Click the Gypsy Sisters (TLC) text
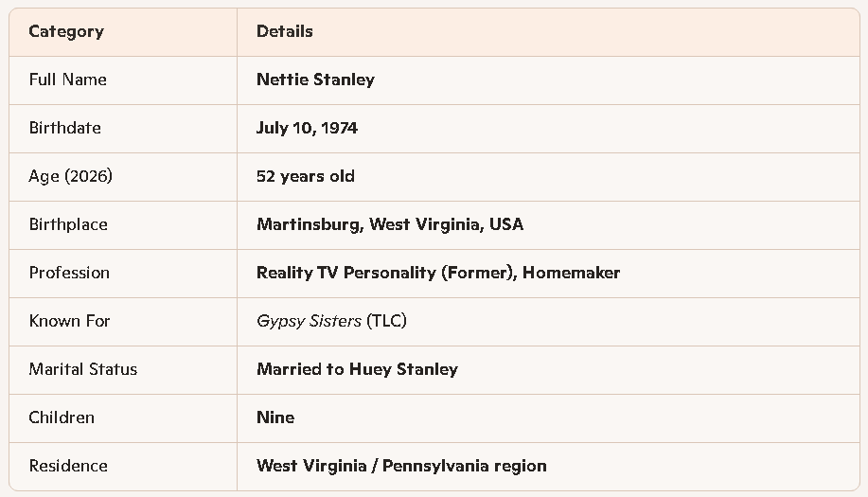Viewport: 868px width, 497px height. coord(331,321)
